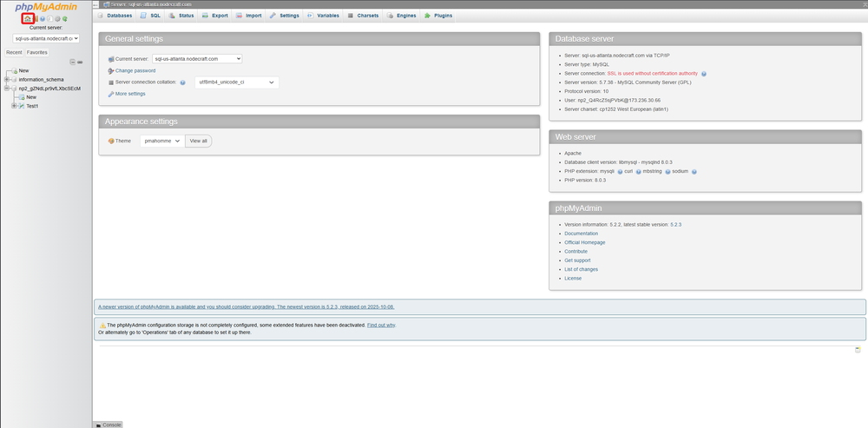Reload navigation panel with green refresh icon
This screenshot has width=868, height=428.
[65, 18]
